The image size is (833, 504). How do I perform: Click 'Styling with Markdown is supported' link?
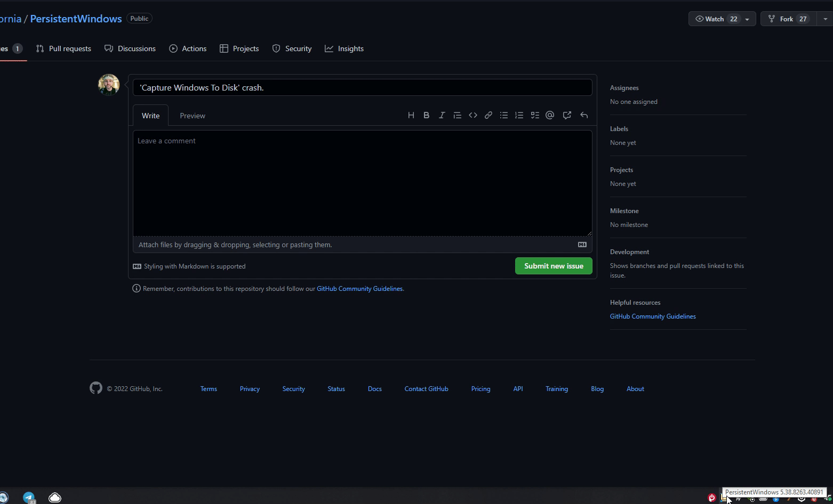189,266
